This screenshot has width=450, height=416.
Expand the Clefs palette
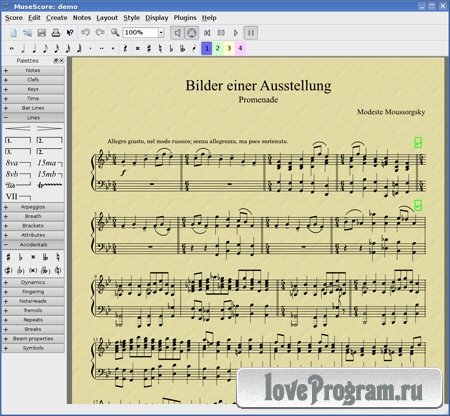pyautogui.click(x=33, y=80)
